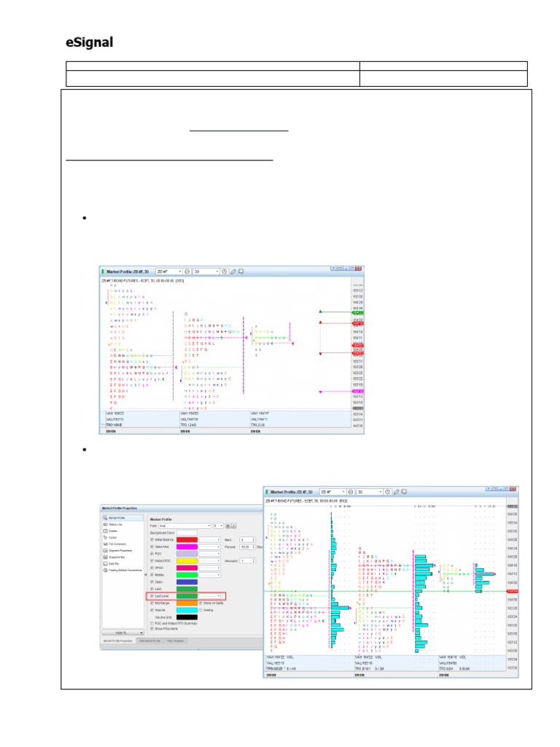Open Status Line settings in Properties sidebar
This screenshot has width=560, height=747.
pyautogui.click(x=113, y=525)
